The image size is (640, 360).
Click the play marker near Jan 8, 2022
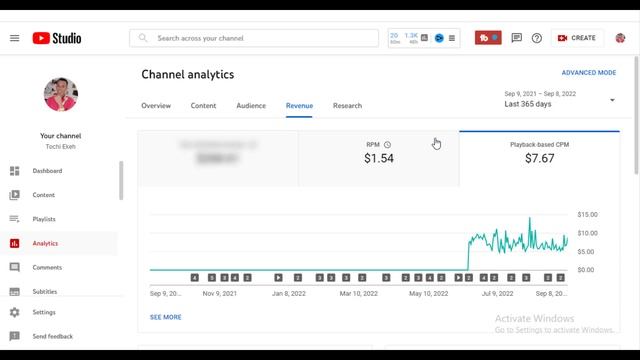[278, 278]
